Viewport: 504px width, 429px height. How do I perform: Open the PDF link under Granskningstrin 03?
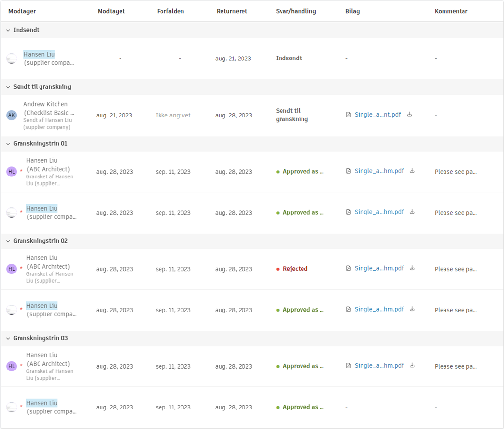coord(379,366)
